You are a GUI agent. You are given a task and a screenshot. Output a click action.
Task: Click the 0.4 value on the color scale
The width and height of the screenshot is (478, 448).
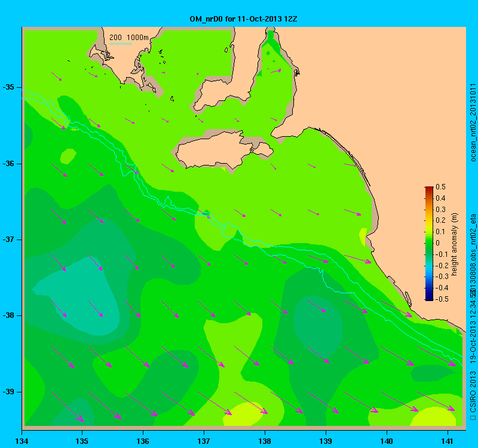[440, 198]
